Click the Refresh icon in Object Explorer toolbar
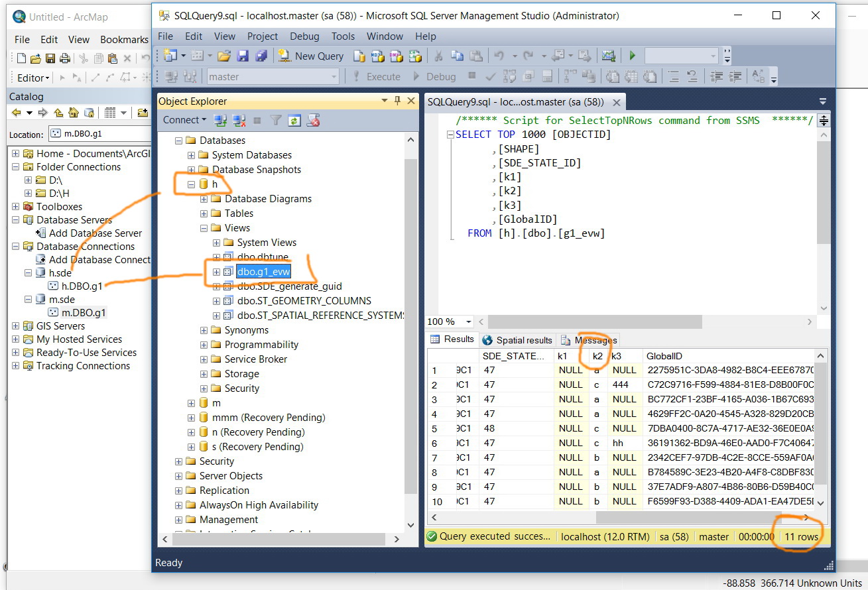This screenshot has width=868, height=590. coord(294,120)
